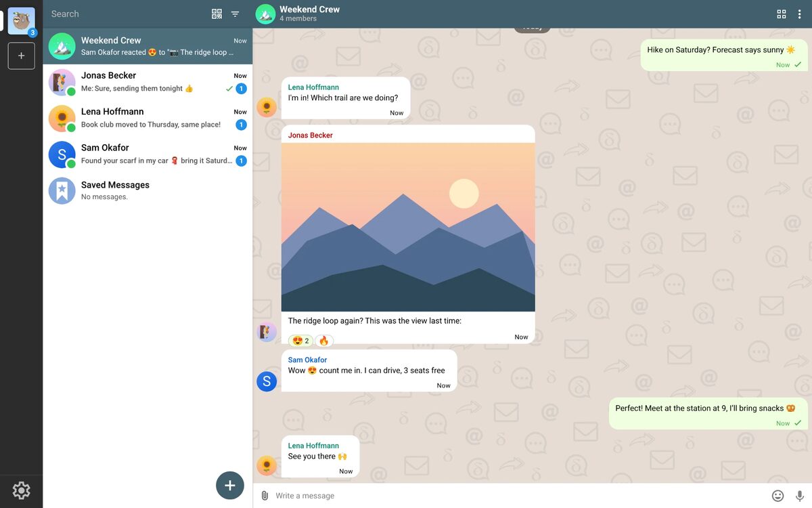Open the emoji picker
This screenshot has height=508, width=812.
click(777, 496)
